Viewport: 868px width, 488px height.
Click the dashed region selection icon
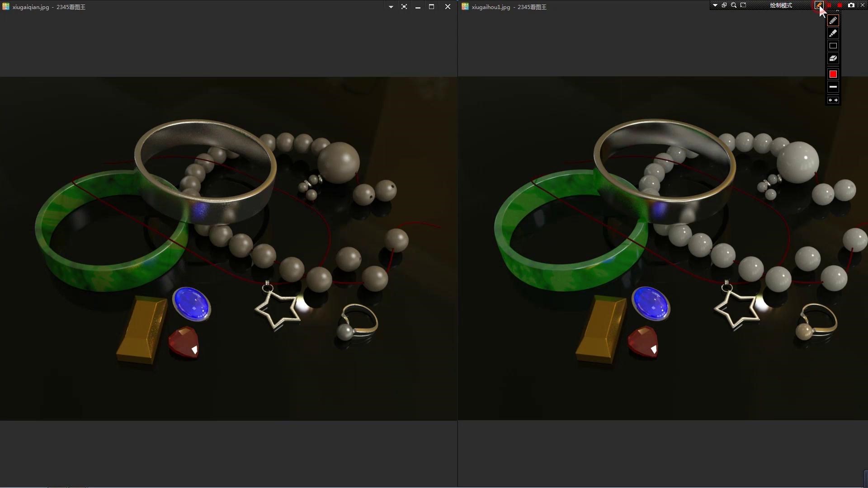pos(743,5)
